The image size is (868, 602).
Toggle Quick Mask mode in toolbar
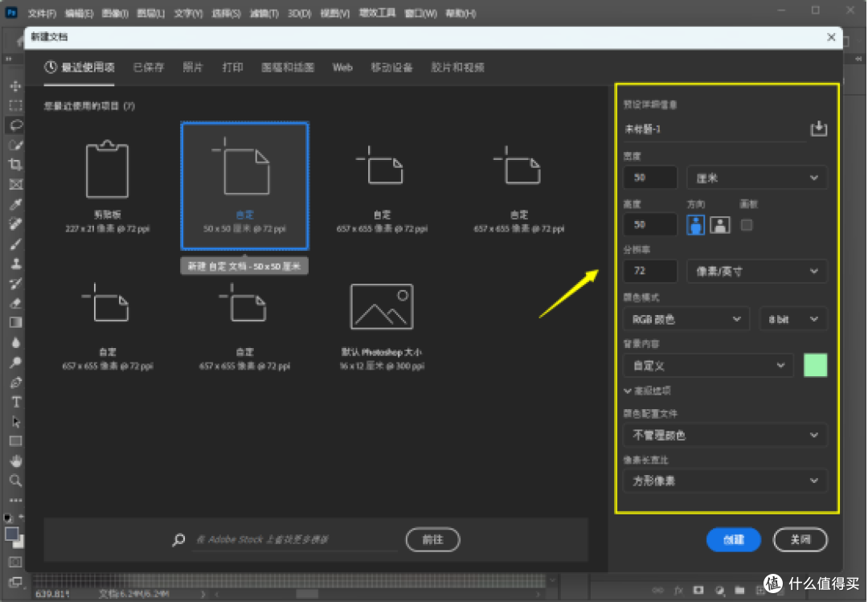click(x=15, y=562)
